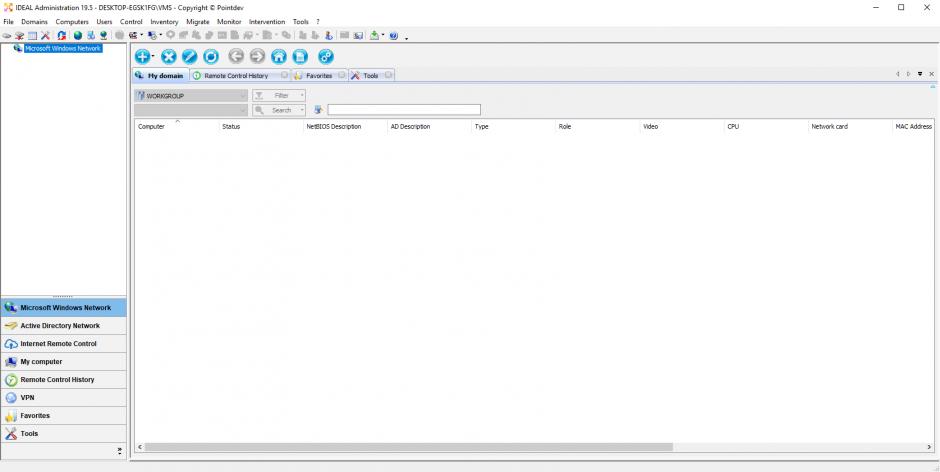
Task: Click the first disk icon in top toolbar
Action: pos(7,35)
